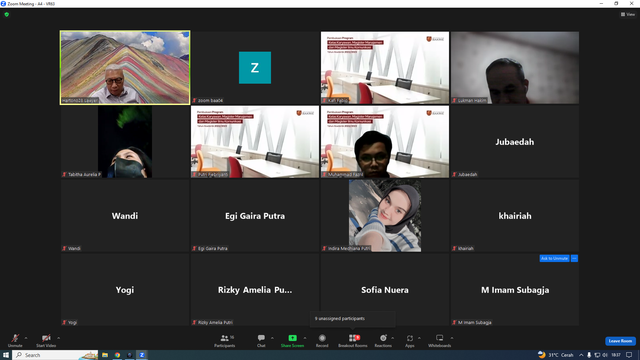Expand Reactions options arrow

point(393,338)
